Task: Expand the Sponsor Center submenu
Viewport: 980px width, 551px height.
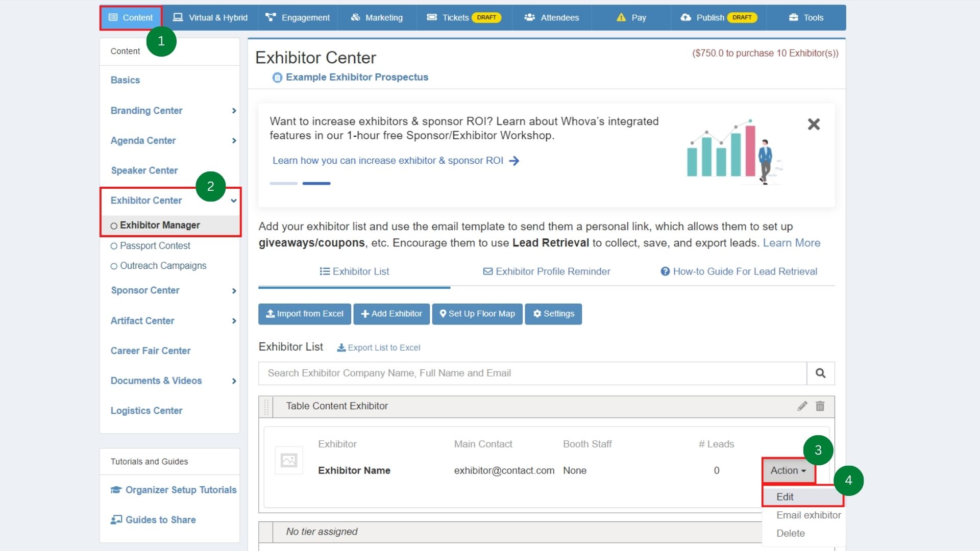Action: tap(234, 291)
